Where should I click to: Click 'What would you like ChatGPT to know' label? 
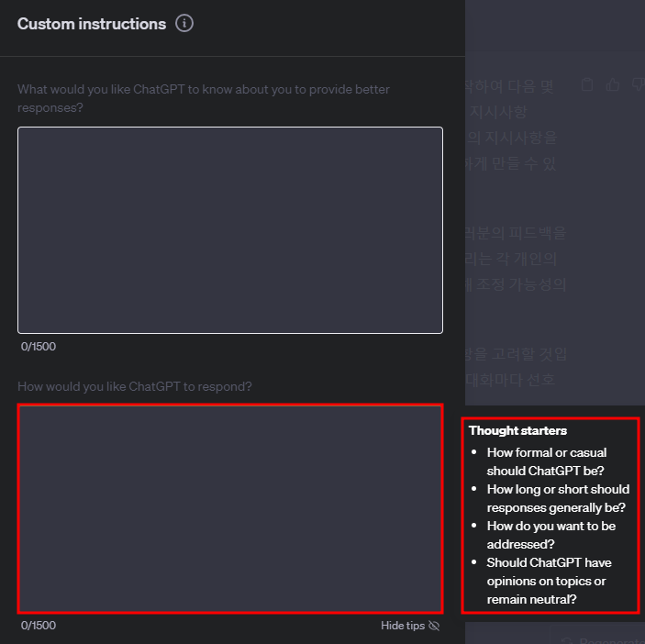(204, 98)
